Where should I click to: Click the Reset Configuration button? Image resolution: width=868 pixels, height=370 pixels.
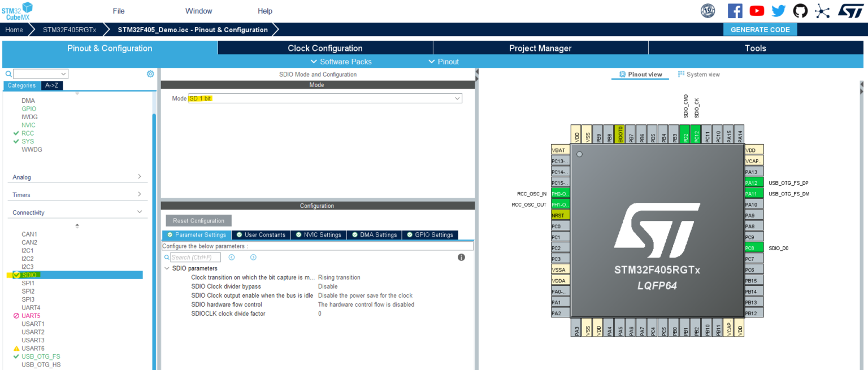click(x=198, y=221)
